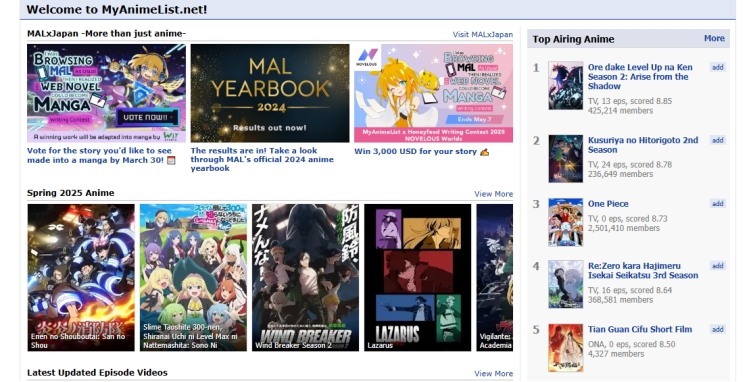
Task: Select the Top Airing Anime heading
Action: (573, 39)
